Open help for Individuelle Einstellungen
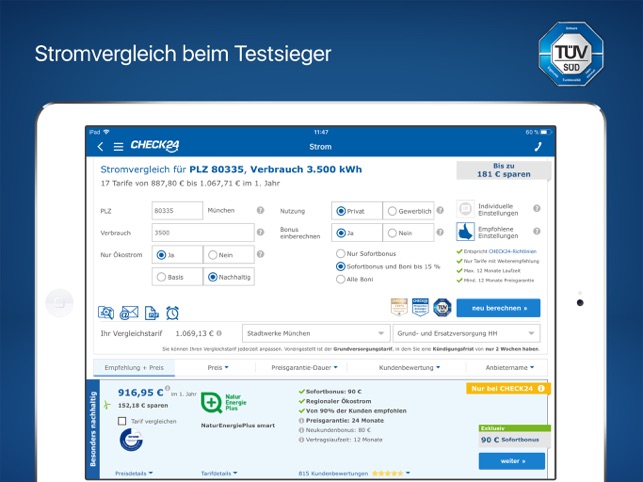Image resolution: width=643 pixels, height=482 pixels. (536, 208)
